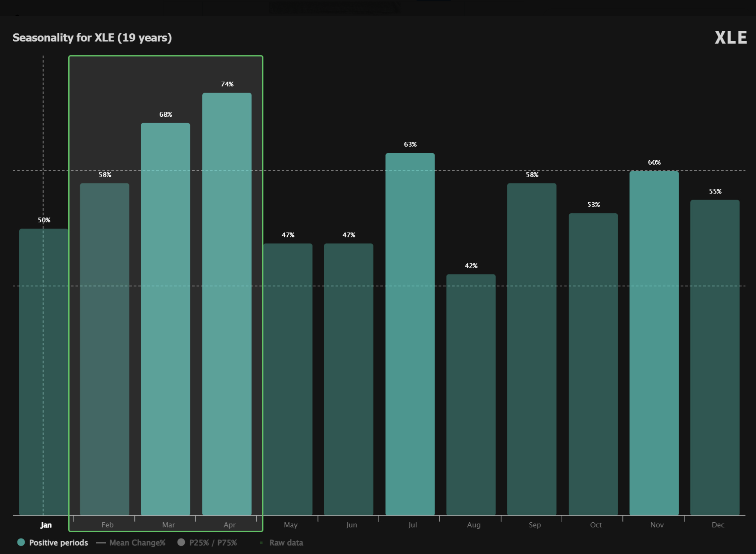Click the 60% value above November
Image resolution: width=756 pixels, height=554 pixels.
(x=654, y=162)
